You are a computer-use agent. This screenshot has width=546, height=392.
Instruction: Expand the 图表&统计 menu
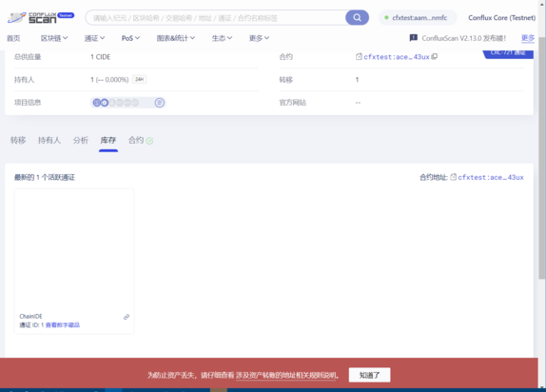point(175,38)
